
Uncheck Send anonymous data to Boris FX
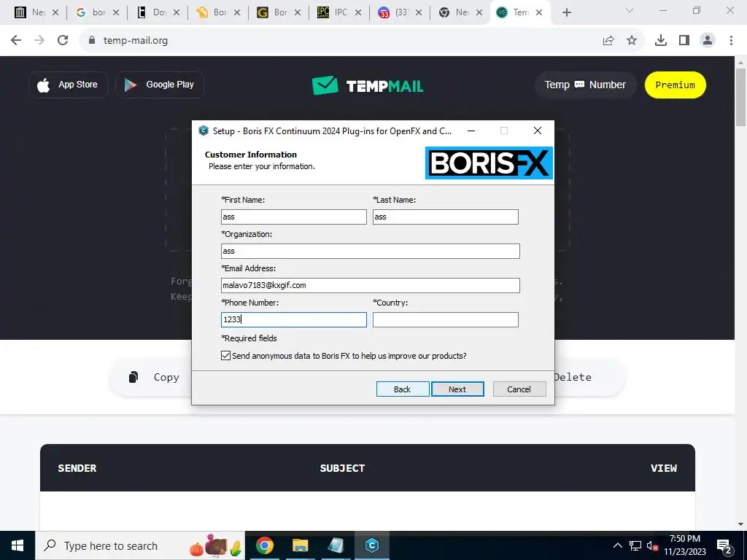coord(226,356)
